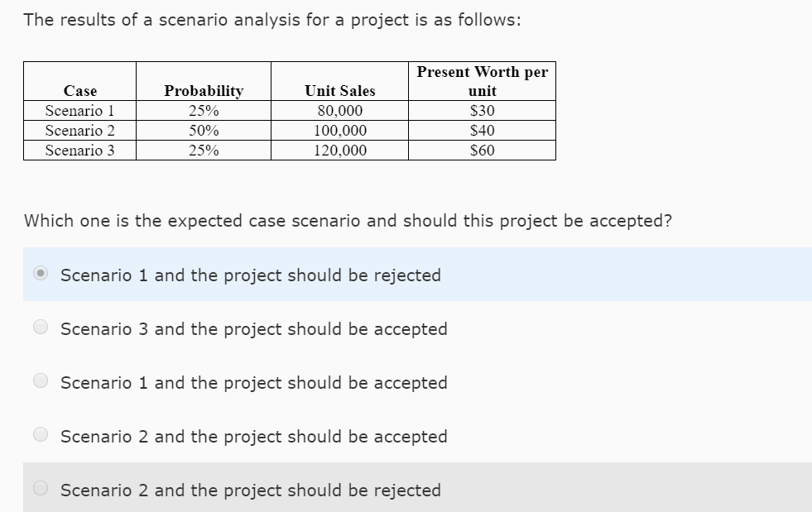Click the 'Scenario 1' table row label
The height and width of the screenshot is (512, 812).
79,110
